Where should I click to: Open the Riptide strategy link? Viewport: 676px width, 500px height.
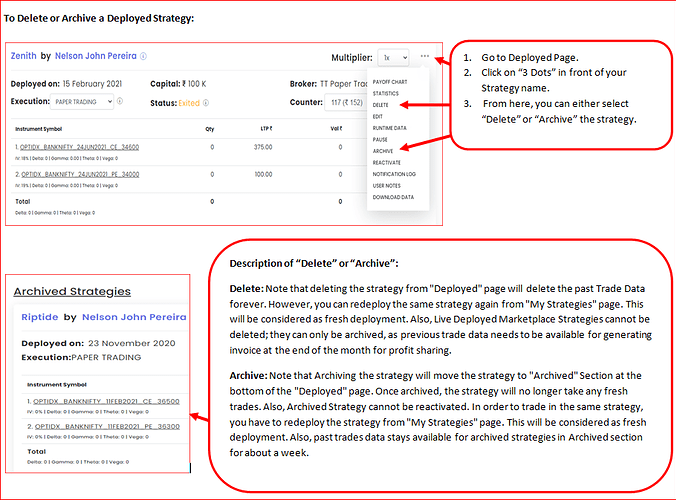click(x=40, y=317)
